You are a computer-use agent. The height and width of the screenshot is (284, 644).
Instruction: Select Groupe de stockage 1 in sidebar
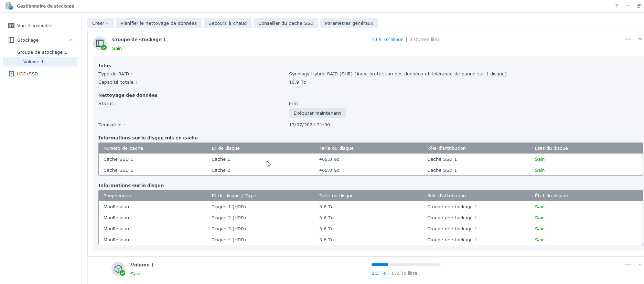click(42, 52)
